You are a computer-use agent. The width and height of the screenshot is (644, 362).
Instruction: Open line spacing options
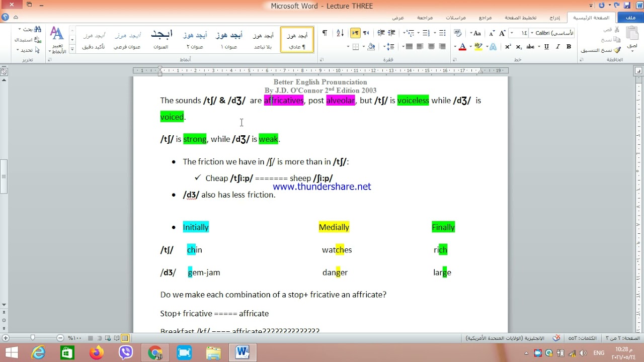tap(389, 47)
